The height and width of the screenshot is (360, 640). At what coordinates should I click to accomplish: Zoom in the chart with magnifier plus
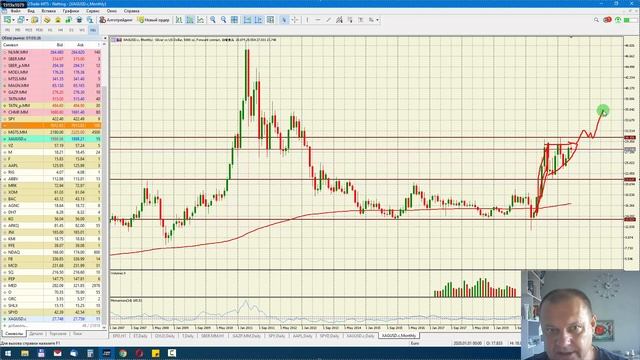(x=213, y=20)
